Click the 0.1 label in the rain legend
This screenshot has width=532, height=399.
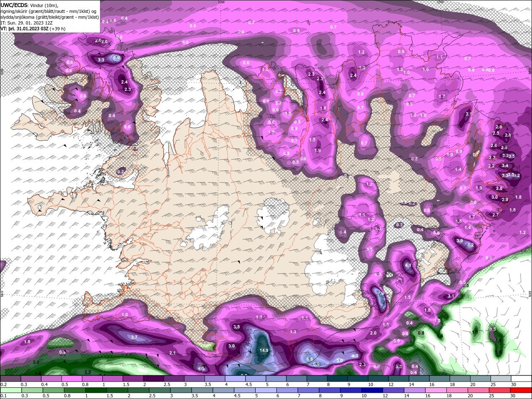click(3, 396)
